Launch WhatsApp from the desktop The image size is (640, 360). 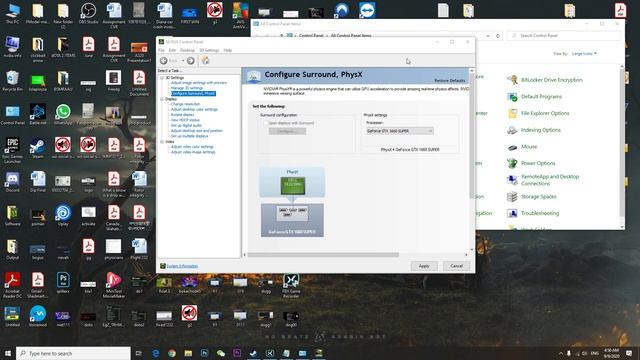(63, 114)
